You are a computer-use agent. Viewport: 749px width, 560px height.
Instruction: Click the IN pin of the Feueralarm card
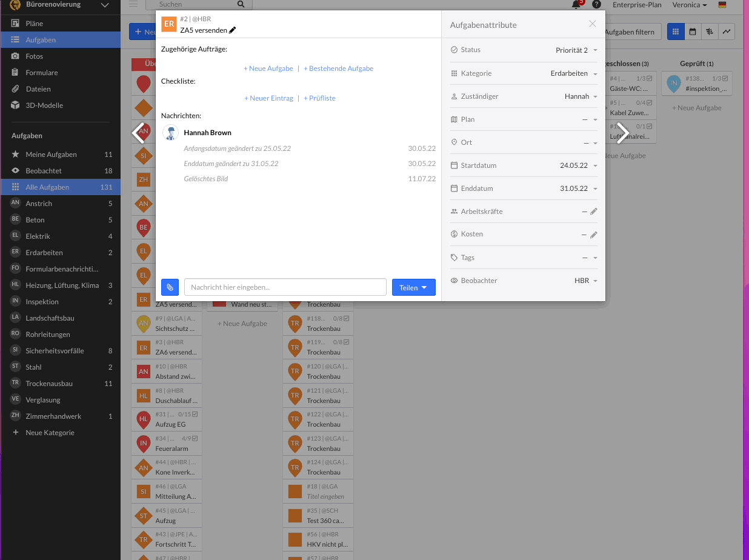[x=144, y=443]
